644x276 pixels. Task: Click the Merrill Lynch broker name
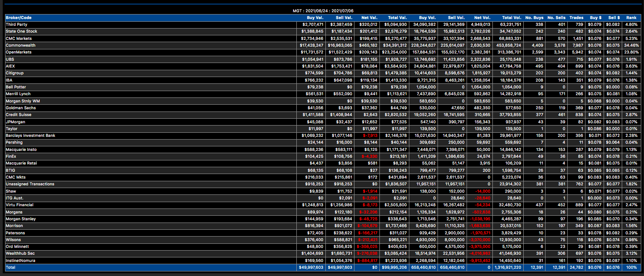click(x=18, y=94)
